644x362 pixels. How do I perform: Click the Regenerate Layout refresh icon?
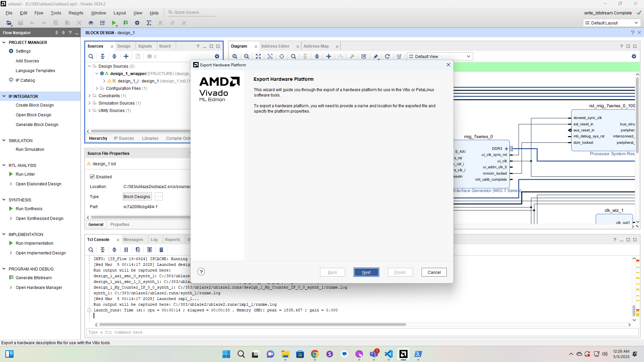tap(387, 56)
